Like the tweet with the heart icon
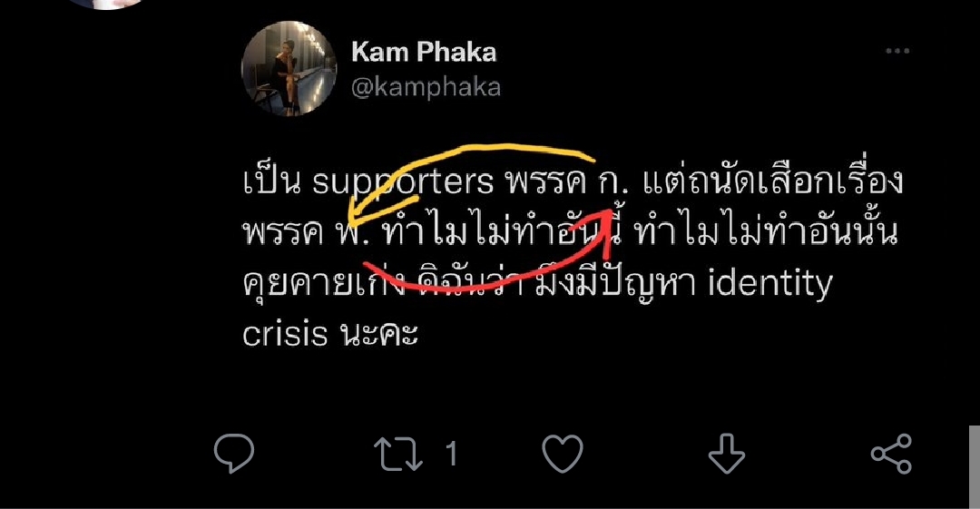 (563, 454)
